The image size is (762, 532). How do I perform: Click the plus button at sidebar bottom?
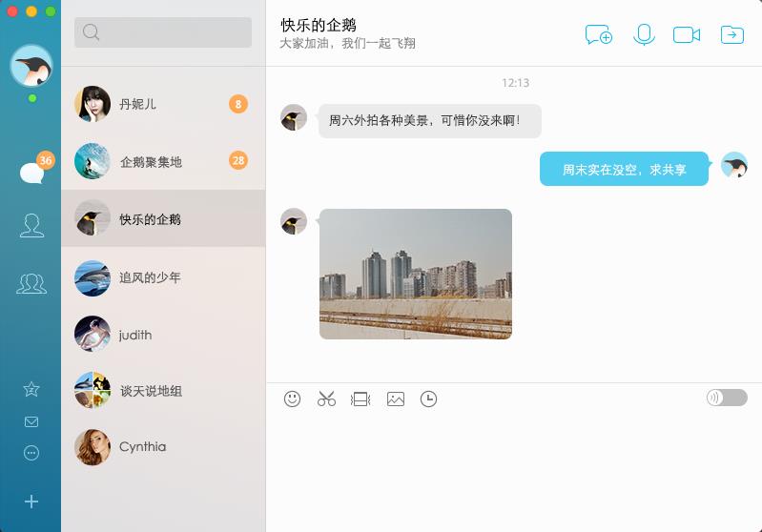click(31, 501)
